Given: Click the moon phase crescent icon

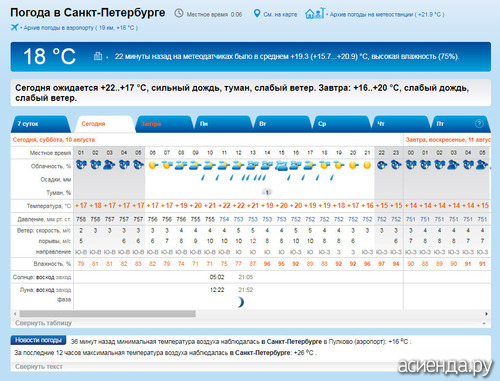Looking at the screenshot, I should click(x=241, y=302).
